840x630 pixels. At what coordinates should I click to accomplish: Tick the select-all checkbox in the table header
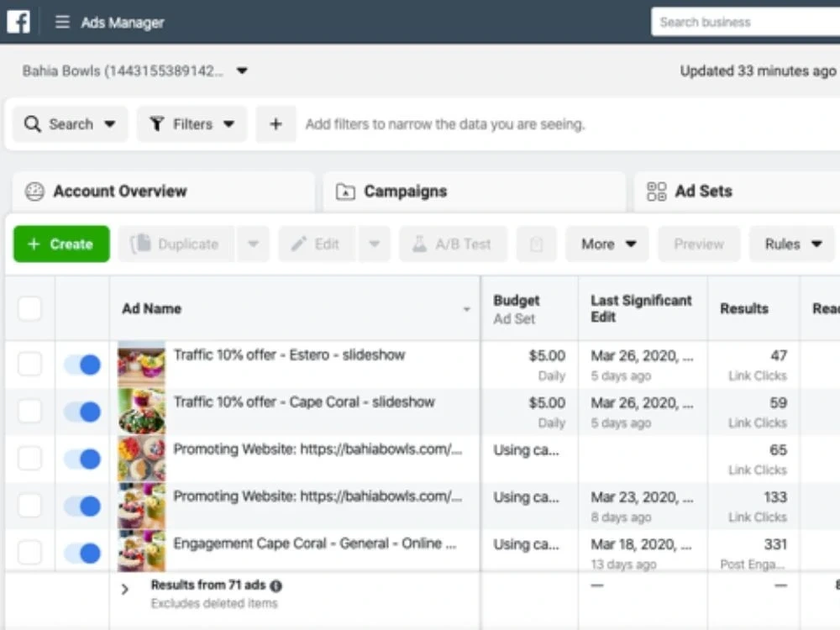pyautogui.click(x=29, y=308)
